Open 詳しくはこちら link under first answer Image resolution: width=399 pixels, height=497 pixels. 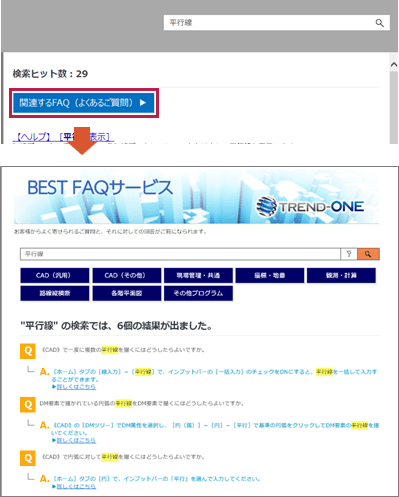pos(76,387)
